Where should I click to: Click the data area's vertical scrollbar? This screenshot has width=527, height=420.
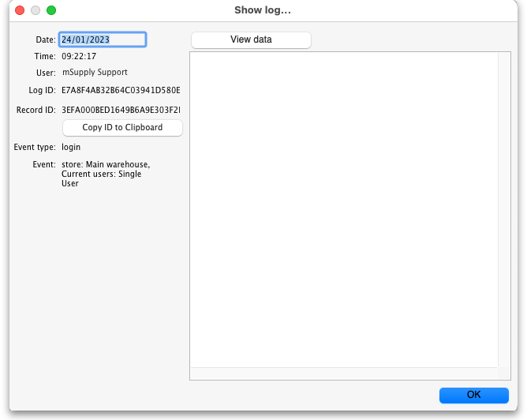pos(504,209)
